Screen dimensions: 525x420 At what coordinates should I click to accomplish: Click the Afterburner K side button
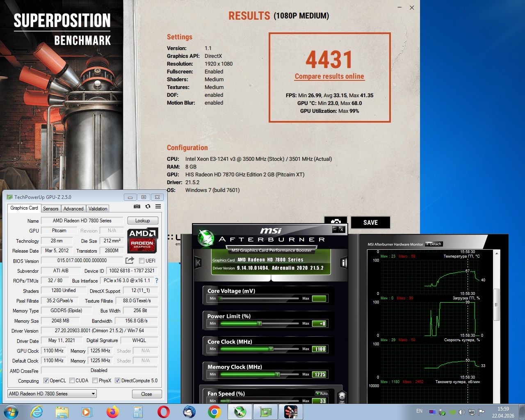198,262
